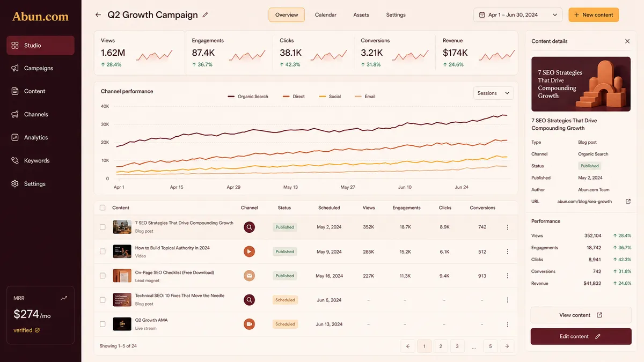Check the How to Build Topical Authority checkbox
Image resolution: width=644 pixels, height=362 pixels.
[103, 251]
